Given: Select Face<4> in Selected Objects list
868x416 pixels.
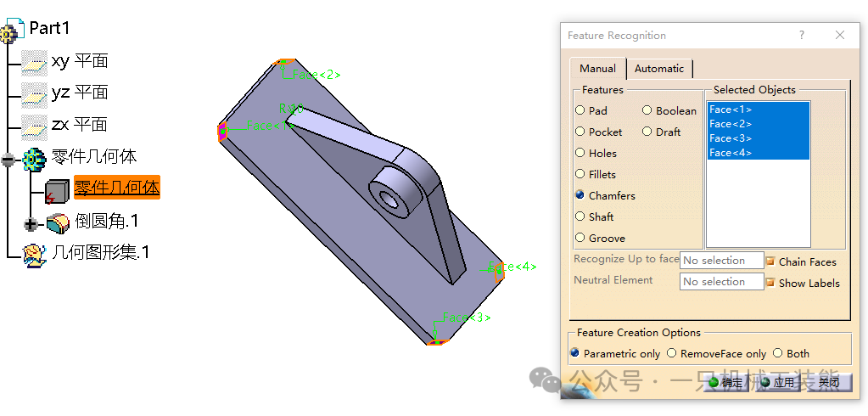Looking at the screenshot, I should [x=759, y=153].
